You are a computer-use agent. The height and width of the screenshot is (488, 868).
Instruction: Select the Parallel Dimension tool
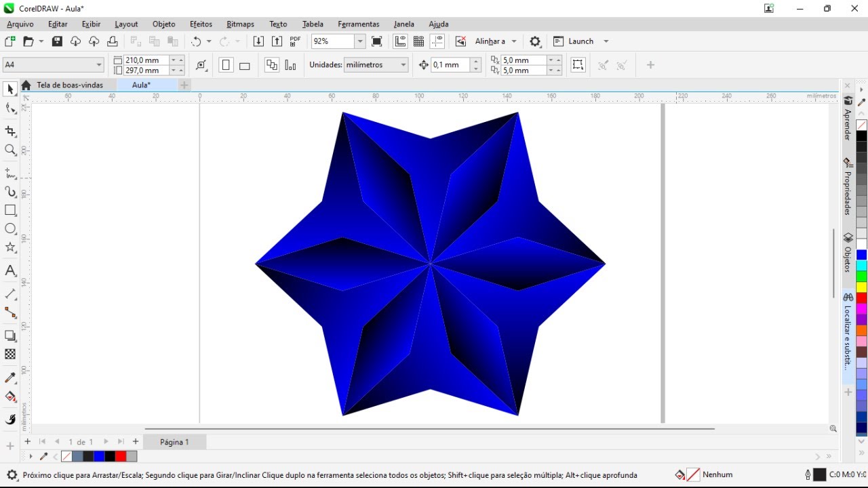point(10,293)
